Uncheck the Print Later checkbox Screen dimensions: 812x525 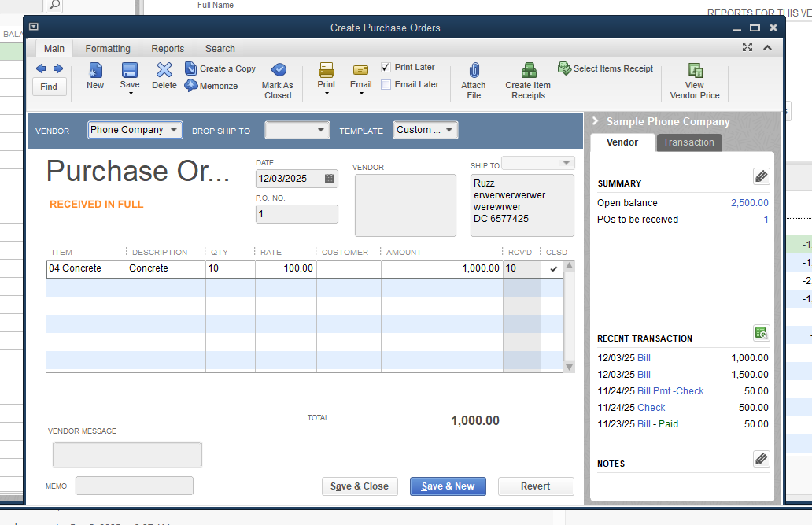point(386,68)
